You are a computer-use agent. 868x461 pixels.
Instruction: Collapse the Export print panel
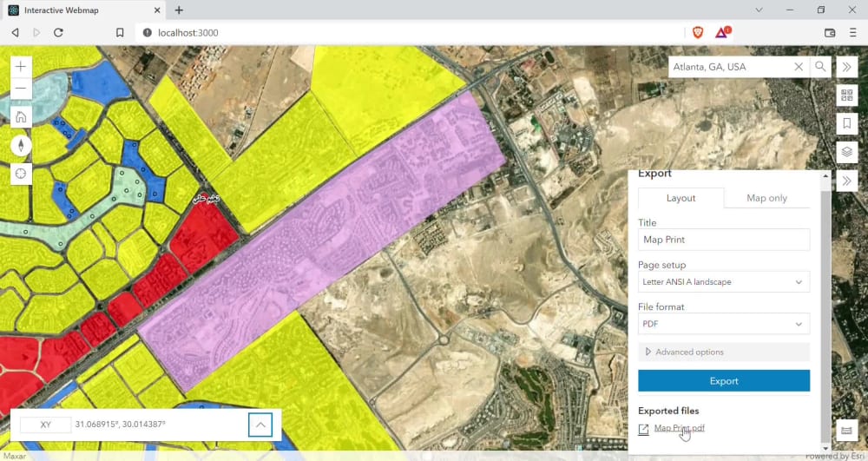click(846, 181)
